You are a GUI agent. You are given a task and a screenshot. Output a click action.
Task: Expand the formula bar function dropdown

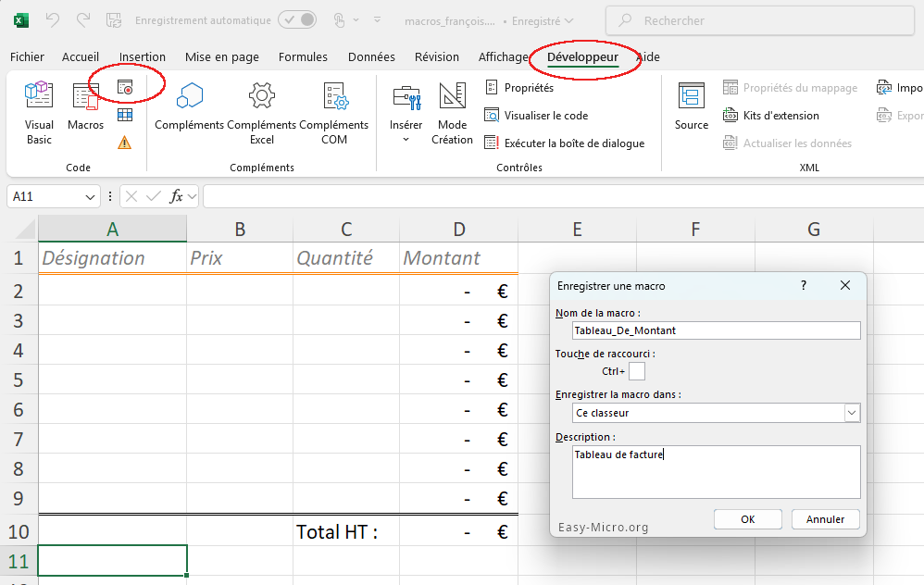tap(192, 197)
